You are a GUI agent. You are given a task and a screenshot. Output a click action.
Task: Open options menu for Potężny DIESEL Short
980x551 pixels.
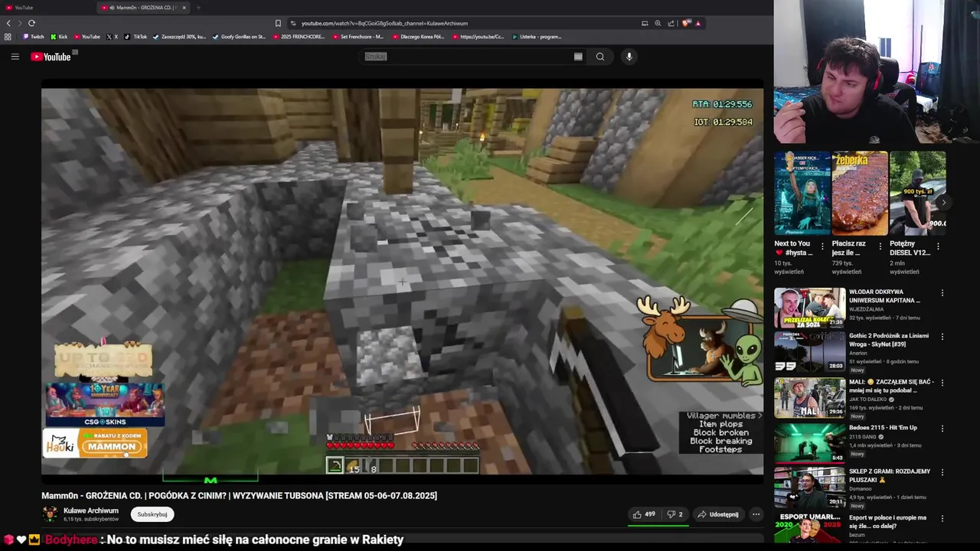click(938, 246)
